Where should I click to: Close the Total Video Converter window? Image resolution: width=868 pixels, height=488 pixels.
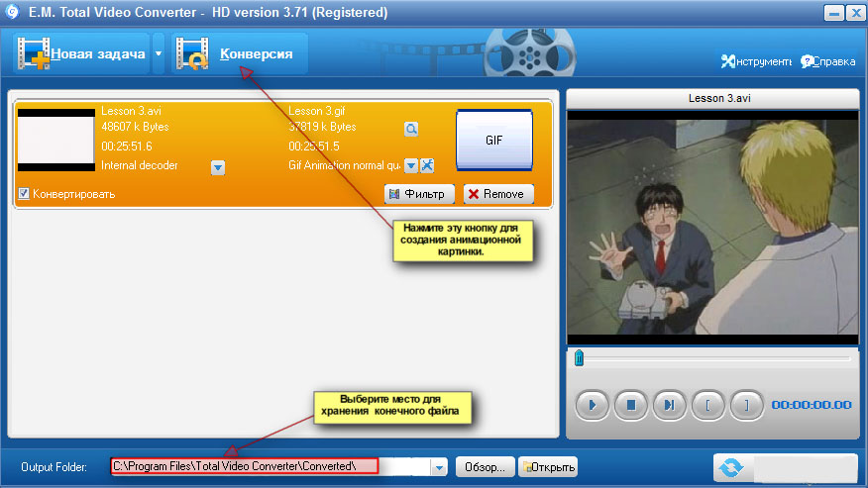coord(856,12)
